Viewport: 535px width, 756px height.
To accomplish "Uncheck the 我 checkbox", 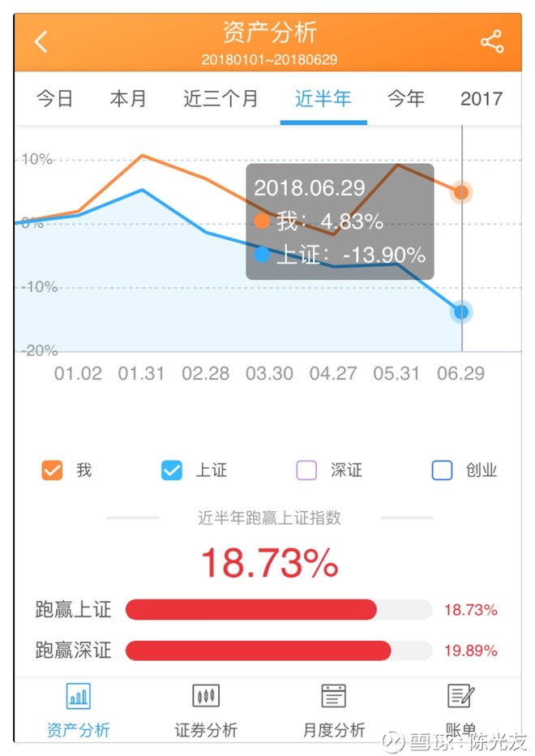I will pos(52,470).
